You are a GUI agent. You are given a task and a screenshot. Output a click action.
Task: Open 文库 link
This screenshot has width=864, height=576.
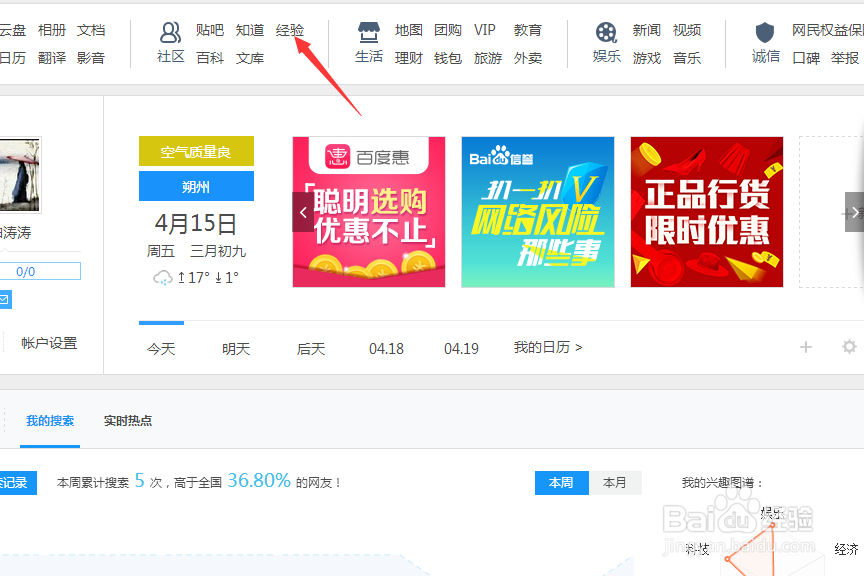(250, 58)
